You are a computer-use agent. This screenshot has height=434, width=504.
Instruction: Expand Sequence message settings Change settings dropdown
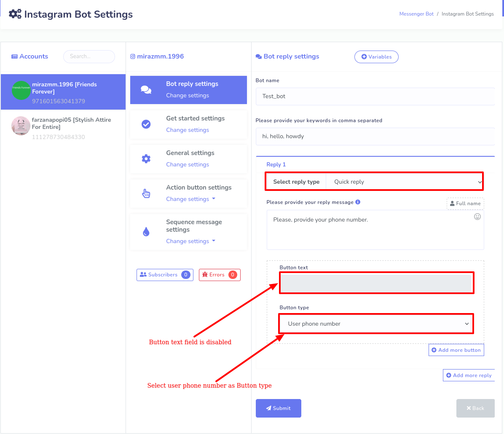190,241
